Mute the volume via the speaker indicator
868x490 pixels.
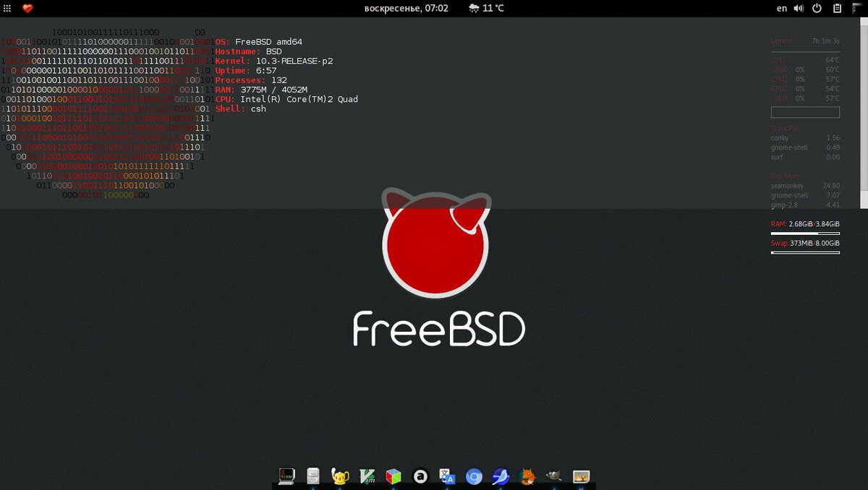799,8
